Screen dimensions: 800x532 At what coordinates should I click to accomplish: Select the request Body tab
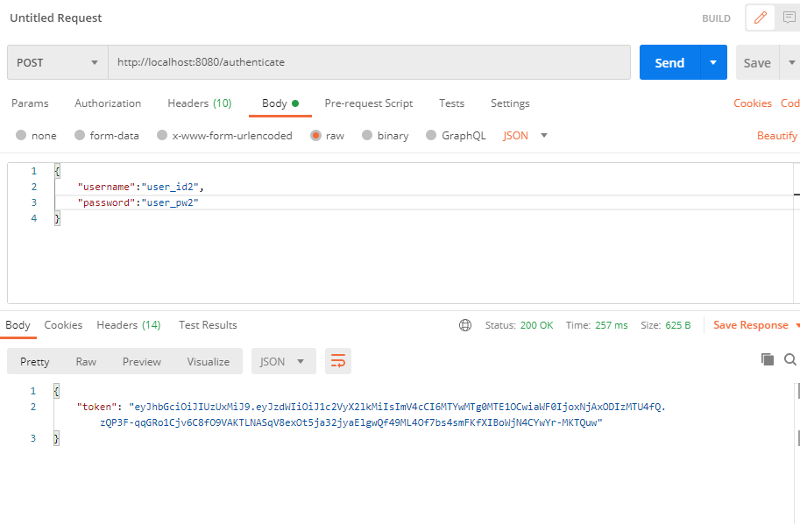[x=280, y=103]
